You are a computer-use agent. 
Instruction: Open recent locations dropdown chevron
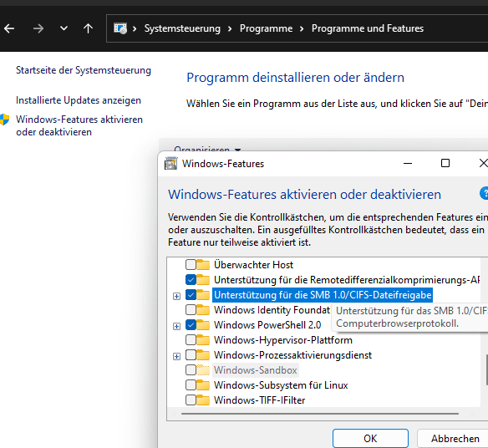pyautogui.click(x=64, y=28)
